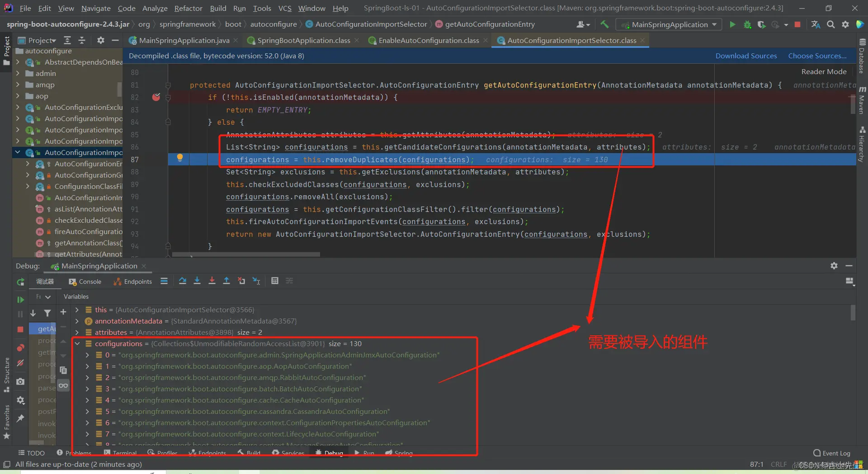Stop the running application from the top toolbar
This screenshot has height=474, width=868.
tap(797, 24)
